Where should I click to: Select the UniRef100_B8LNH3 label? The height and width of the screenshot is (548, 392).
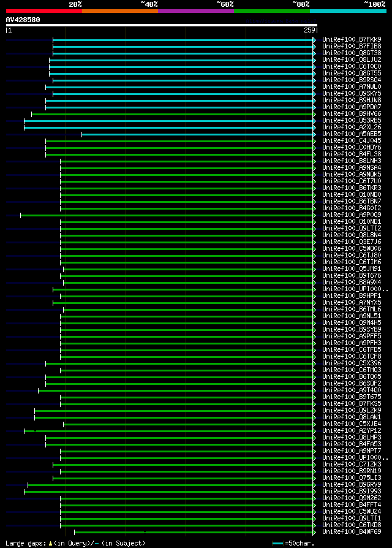click(x=352, y=161)
